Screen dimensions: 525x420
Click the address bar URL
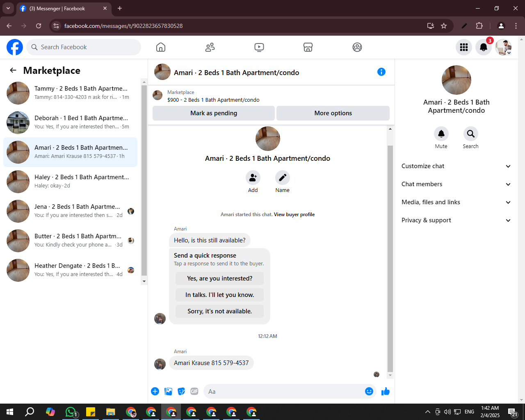pos(123,26)
